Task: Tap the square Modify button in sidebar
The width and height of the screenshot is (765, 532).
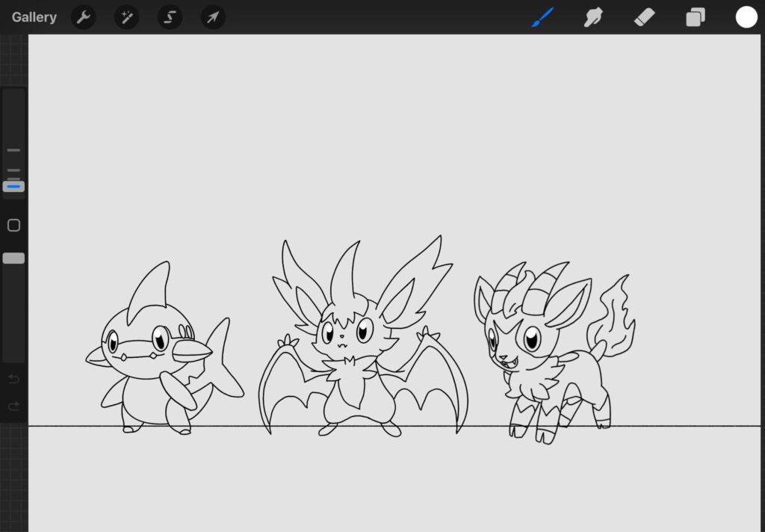Action: point(13,225)
